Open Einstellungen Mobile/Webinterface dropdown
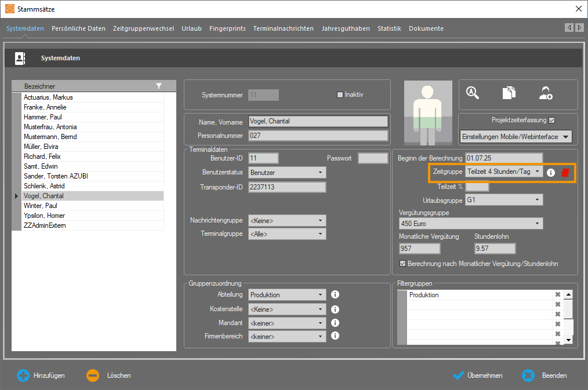The image size is (588, 390). point(516,137)
